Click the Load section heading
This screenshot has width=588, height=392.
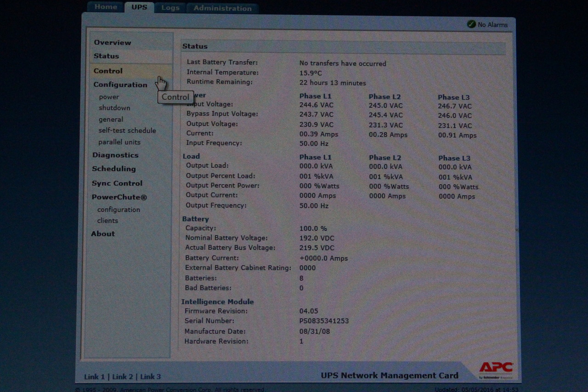pos(191,156)
